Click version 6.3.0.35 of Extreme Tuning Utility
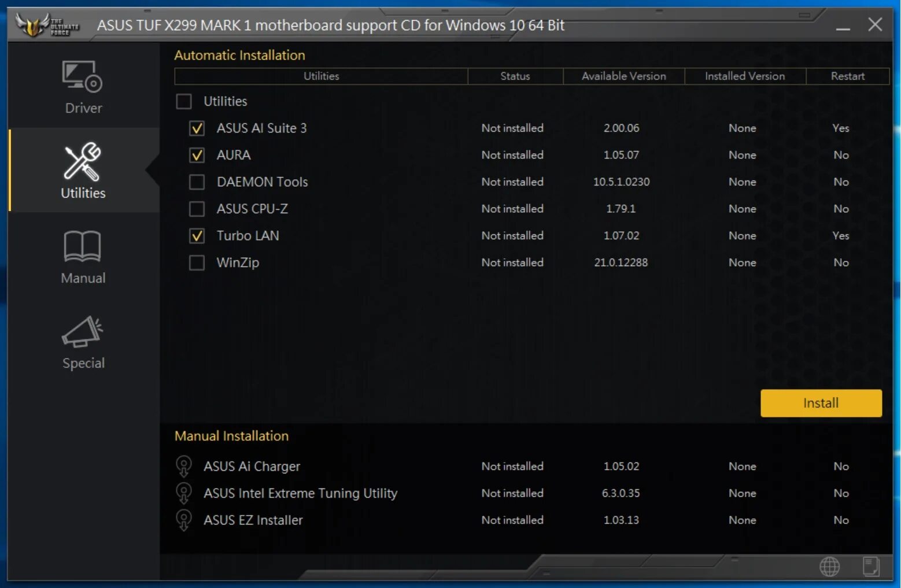The width and height of the screenshot is (901, 588). [621, 493]
